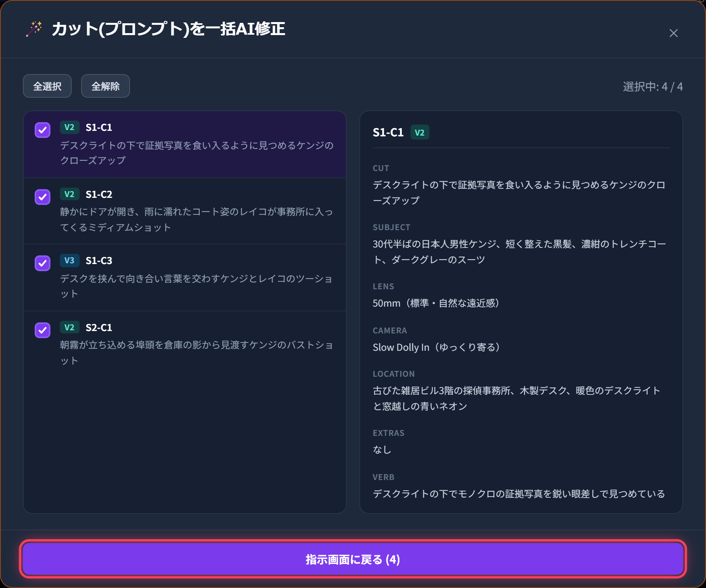Click the LOCATION description text
The image size is (706, 588).
pyautogui.click(x=516, y=398)
